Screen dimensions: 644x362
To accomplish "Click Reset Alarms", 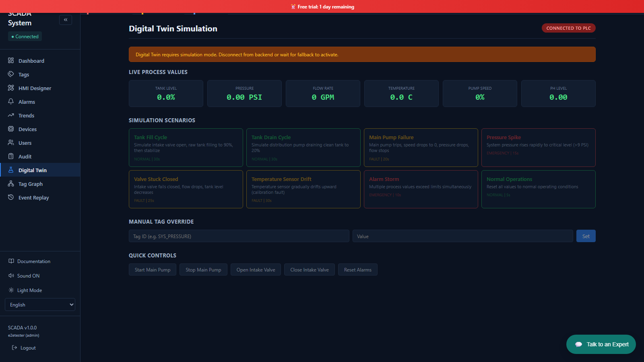I will [358, 269].
